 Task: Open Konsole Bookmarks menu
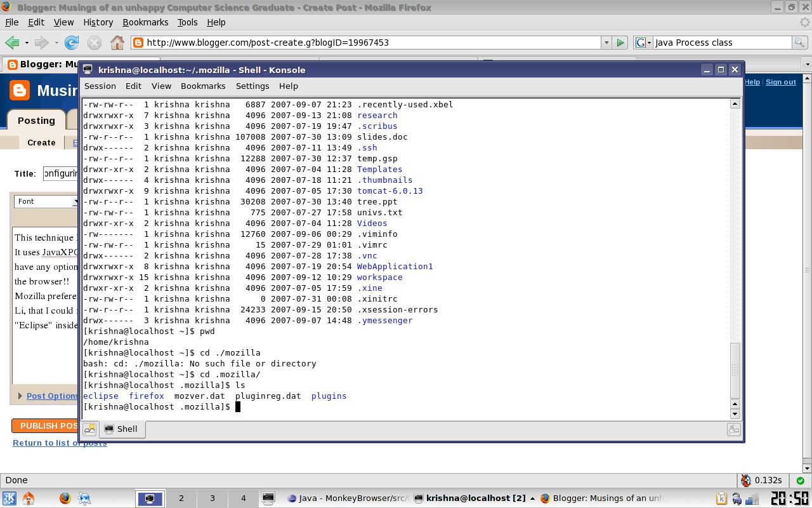203,86
